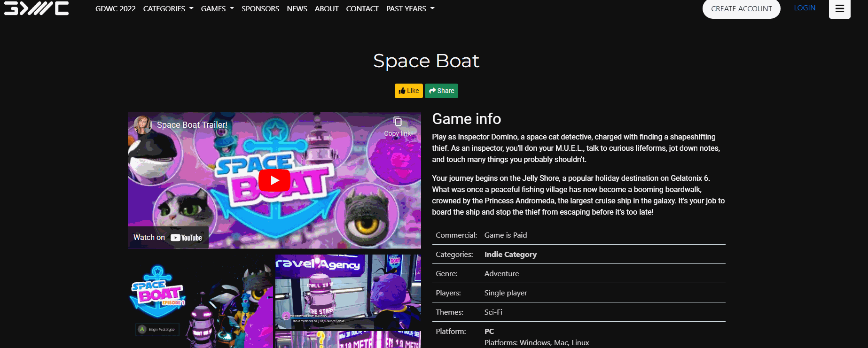Screen dimensions: 868x348
Task: Open the Sponsors page
Action: tap(260, 8)
